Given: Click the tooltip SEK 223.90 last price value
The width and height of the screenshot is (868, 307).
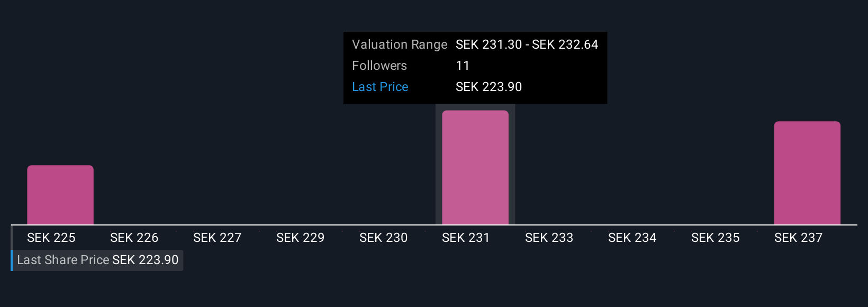Looking at the screenshot, I should pos(489,87).
